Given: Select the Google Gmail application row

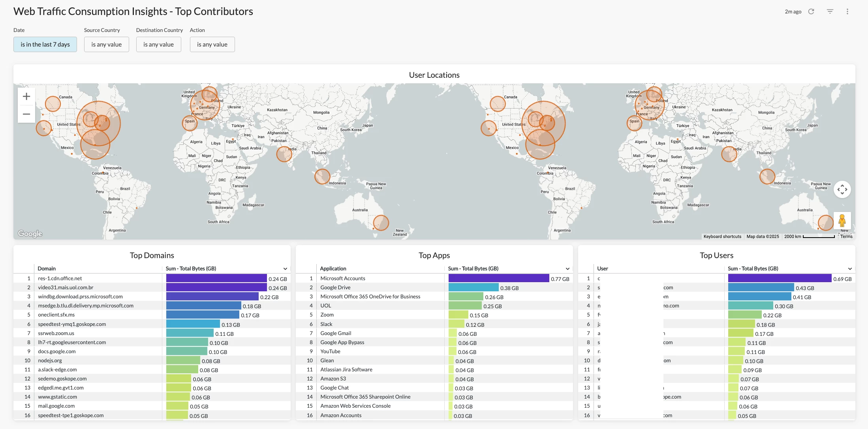Looking at the screenshot, I should click(x=434, y=333).
